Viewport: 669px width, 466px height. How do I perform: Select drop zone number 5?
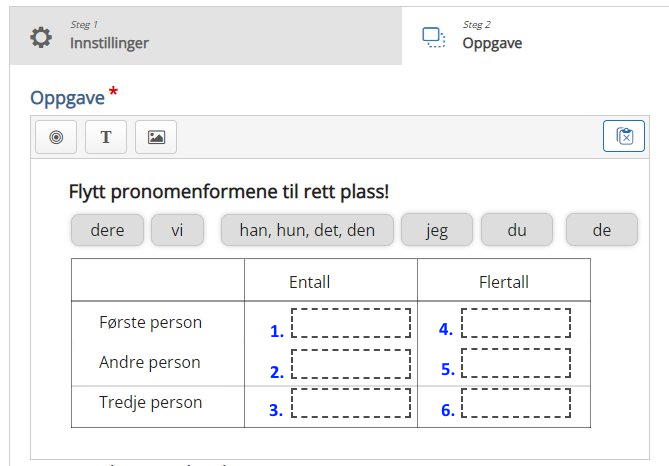pyautogui.click(x=516, y=363)
